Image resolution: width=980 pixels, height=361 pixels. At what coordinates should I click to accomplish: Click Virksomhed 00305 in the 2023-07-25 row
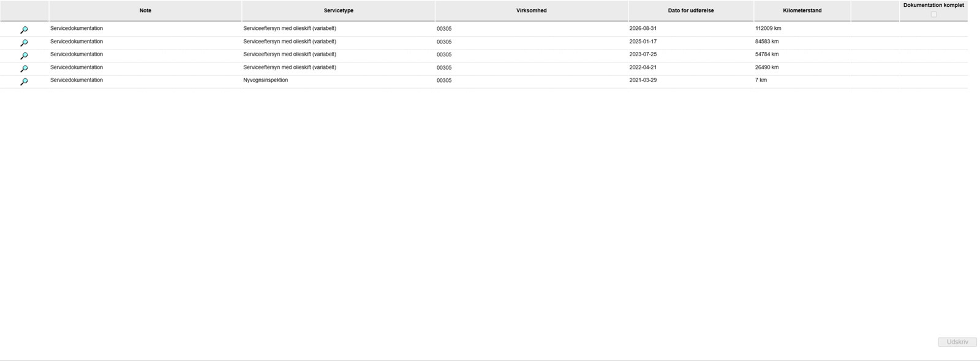[x=444, y=55]
